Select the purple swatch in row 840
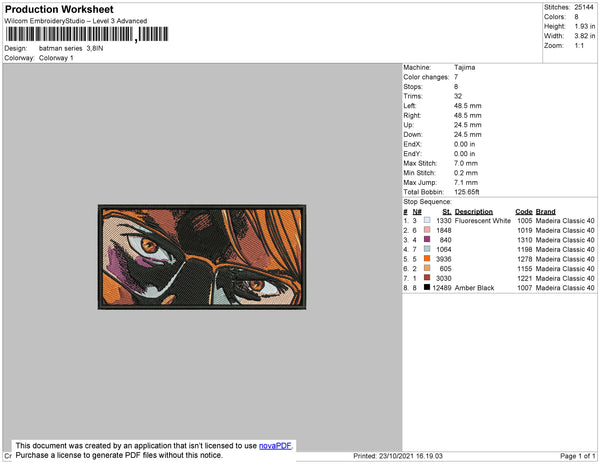This screenshot has height=464, width=600. pos(427,239)
